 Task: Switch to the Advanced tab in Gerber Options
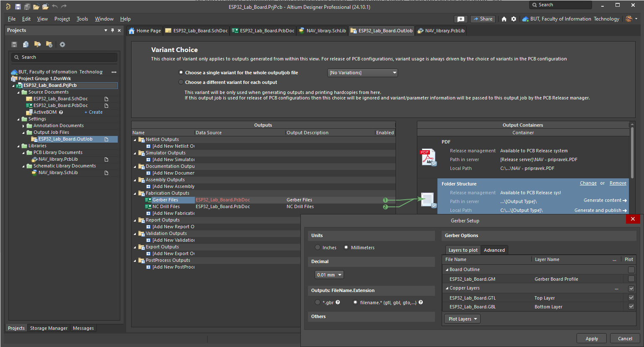[x=494, y=250]
